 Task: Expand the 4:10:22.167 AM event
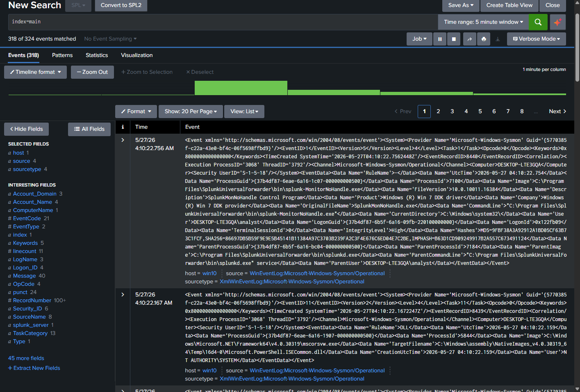click(123, 295)
